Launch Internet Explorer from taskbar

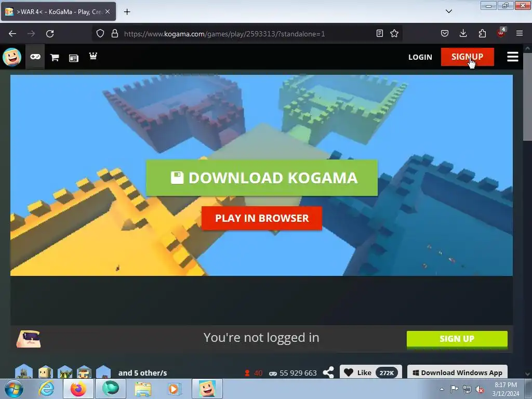[46, 389]
